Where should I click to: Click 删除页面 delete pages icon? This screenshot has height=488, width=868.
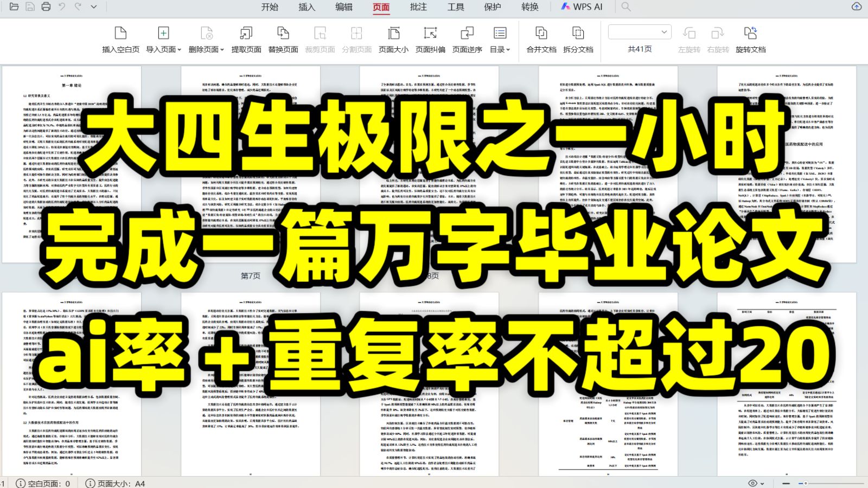pyautogui.click(x=206, y=33)
